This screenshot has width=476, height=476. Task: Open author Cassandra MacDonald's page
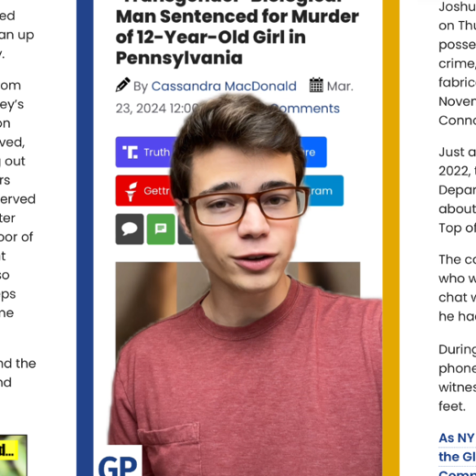coord(224,86)
